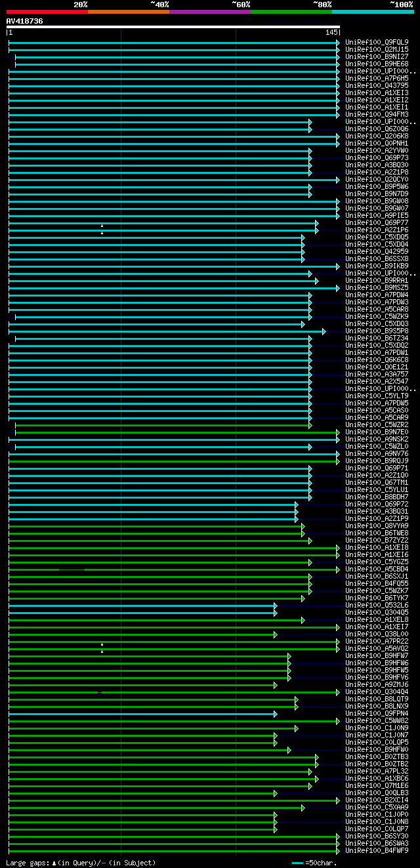Select hit label UniRef100_Q206K8

[377, 136]
